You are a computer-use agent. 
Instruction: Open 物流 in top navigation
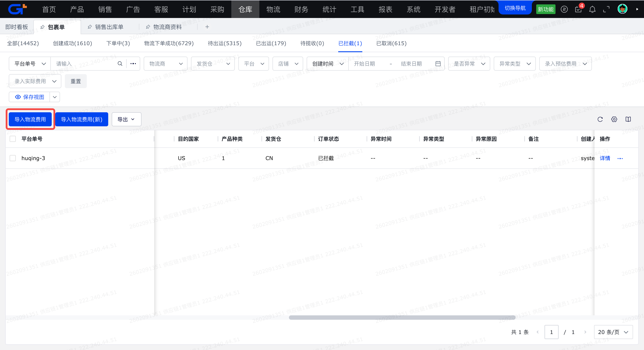click(273, 9)
